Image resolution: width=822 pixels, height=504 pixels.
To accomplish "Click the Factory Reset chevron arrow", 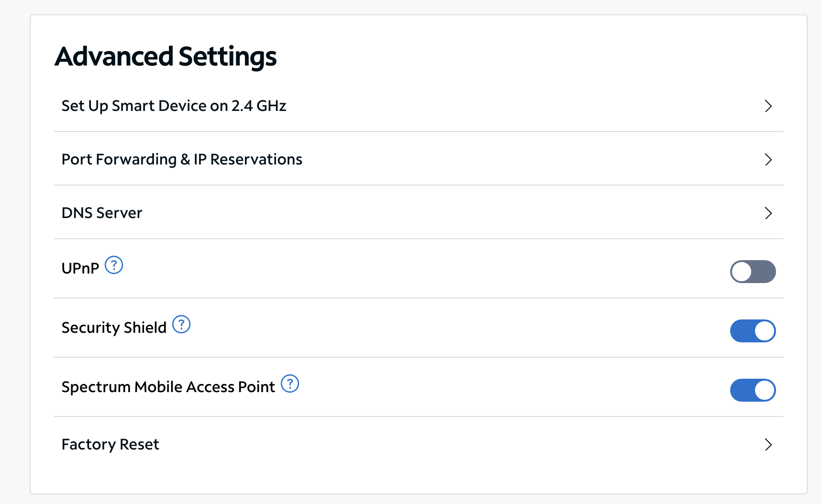I will pos(768,444).
